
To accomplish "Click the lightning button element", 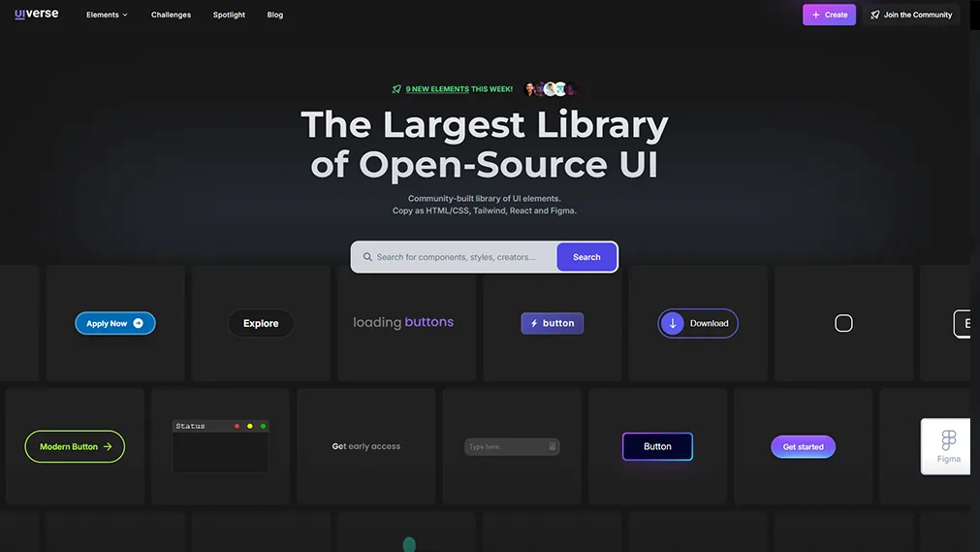I will (x=552, y=323).
